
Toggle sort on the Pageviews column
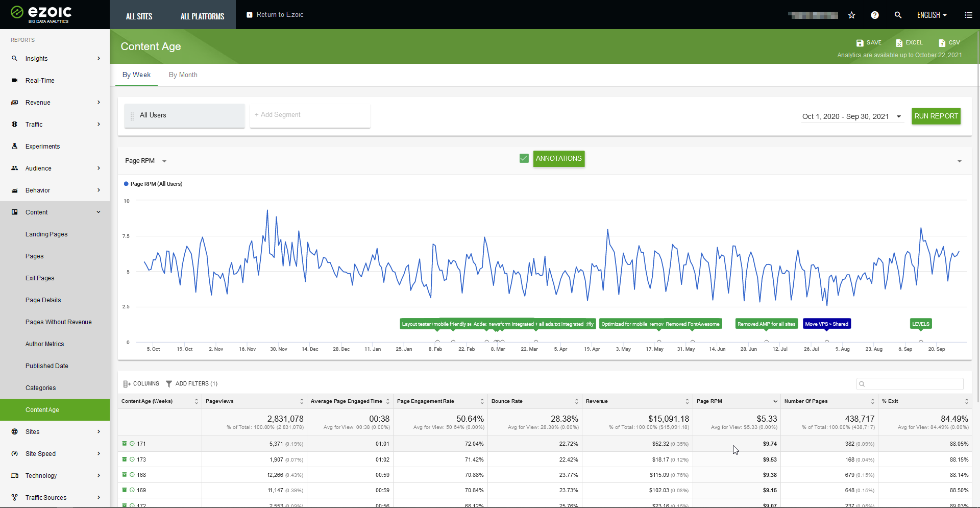pyautogui.click(x=301, y=401)
